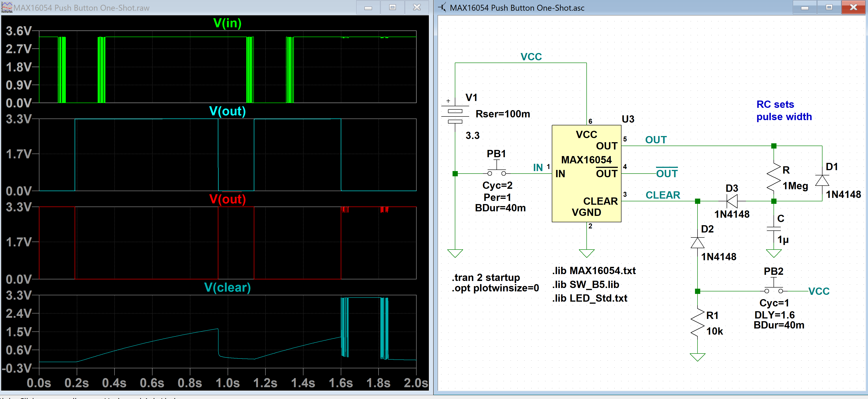Click the 3.3 voltage value of V1
This screenshot has height=399, width=868.
(x=472, y=136)
